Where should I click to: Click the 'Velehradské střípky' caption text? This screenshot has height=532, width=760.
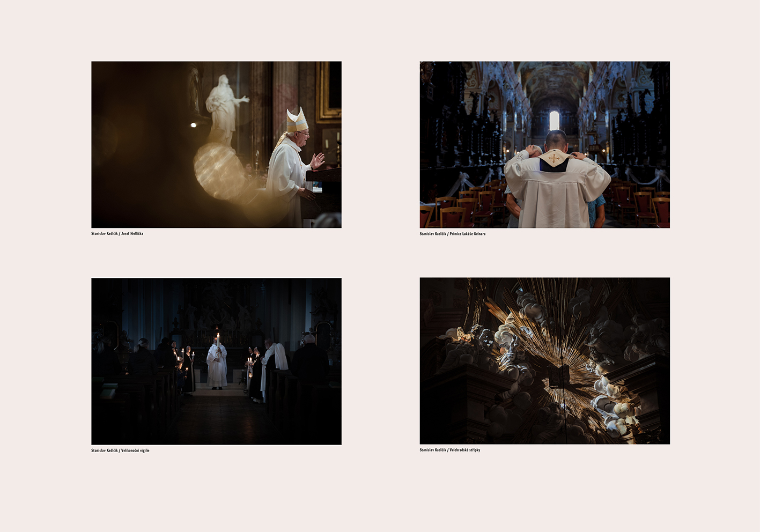tap(464, 450)
